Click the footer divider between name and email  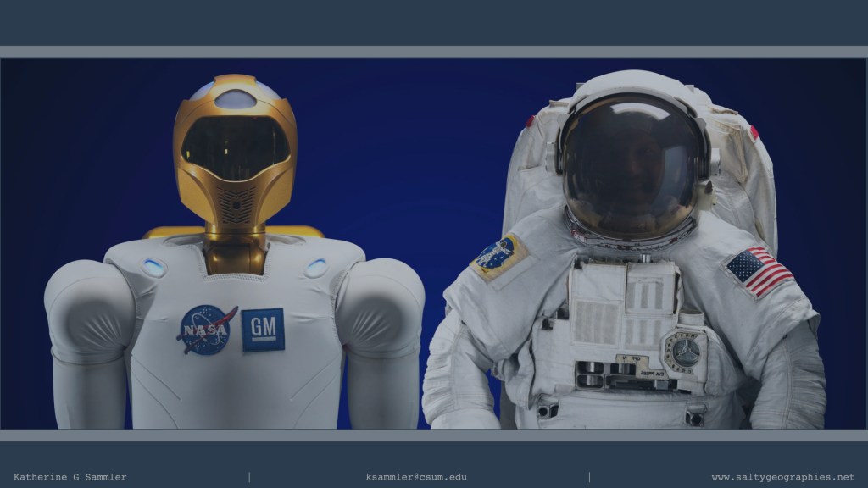pos(249,477)
